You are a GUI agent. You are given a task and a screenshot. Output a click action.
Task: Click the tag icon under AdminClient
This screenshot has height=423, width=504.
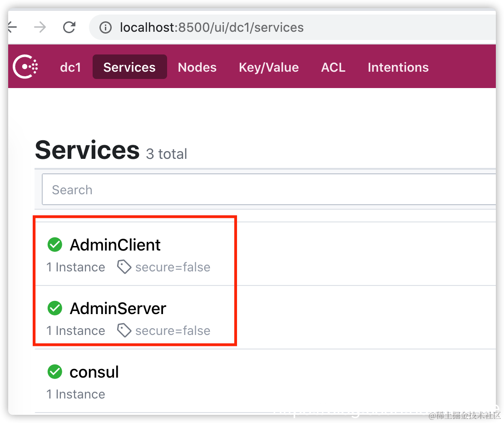(124, 267)
